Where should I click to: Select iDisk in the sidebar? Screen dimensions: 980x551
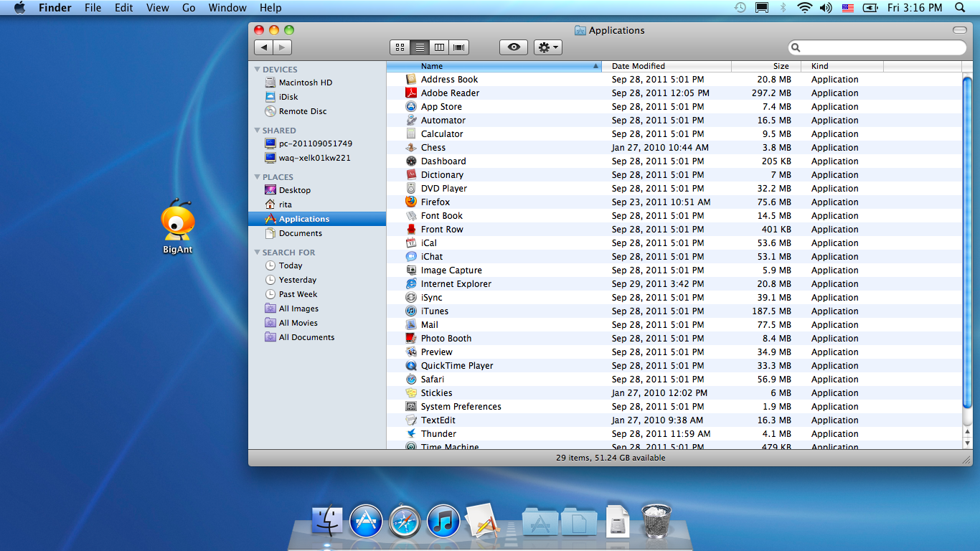pos(288,97)
